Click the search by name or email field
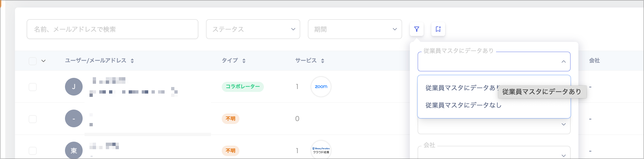This screenshot has height=159, width=644. pyautogui.click(x=112, y=29)
